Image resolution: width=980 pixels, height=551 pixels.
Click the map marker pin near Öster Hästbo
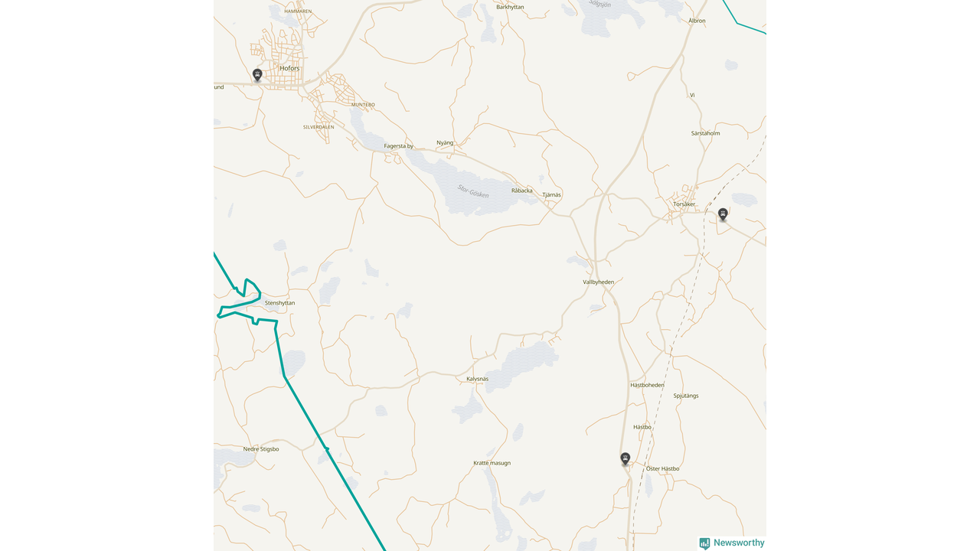click(x=626, y=458)
